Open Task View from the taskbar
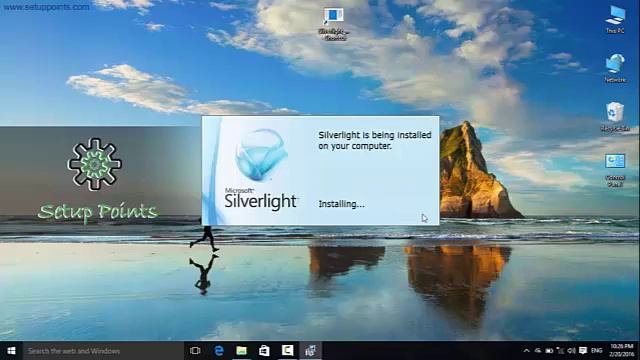This screenshot has width=640, height=360. point(195,351)
